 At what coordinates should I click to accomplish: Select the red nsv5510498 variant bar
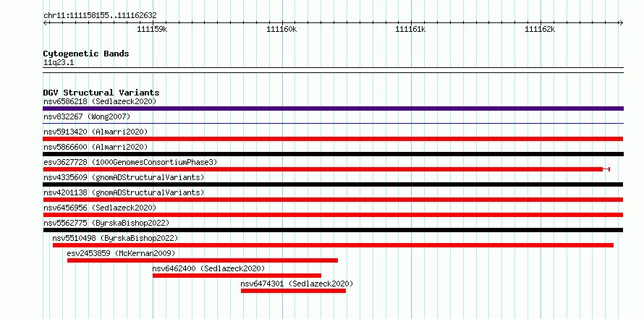333,245
